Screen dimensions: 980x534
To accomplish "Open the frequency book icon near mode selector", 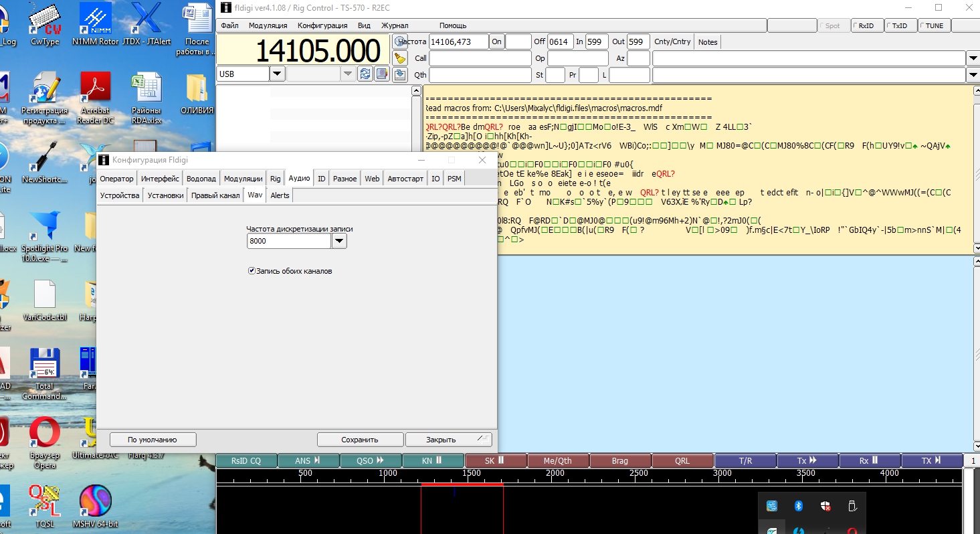I will (382, 74).
